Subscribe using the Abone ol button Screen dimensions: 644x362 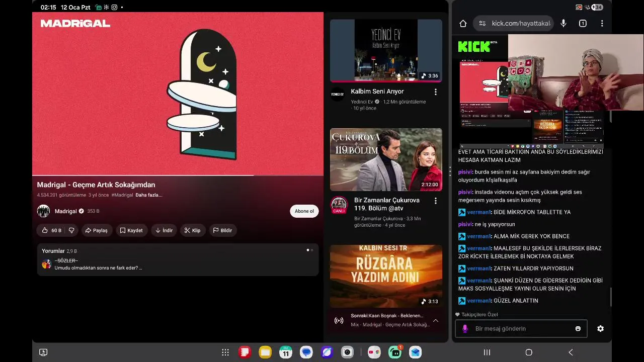(304, 211)
